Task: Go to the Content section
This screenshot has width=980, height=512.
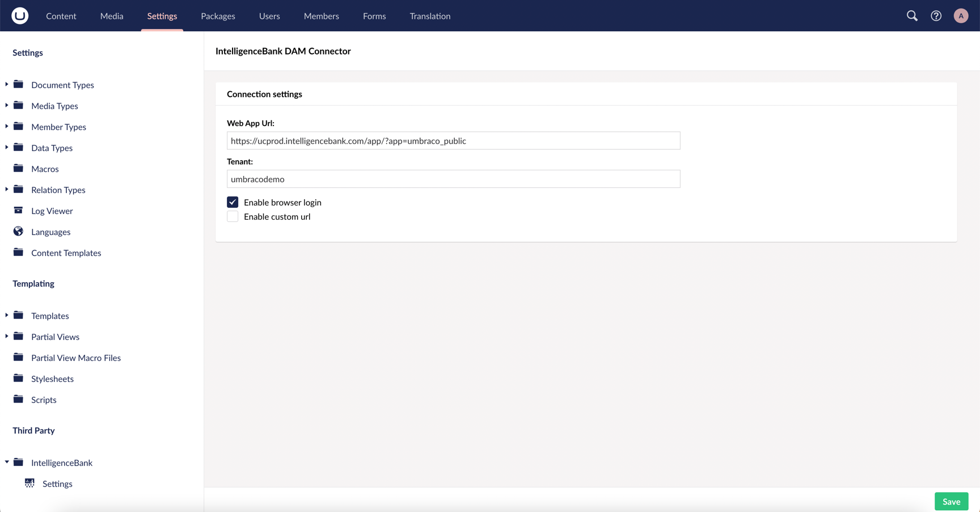Action: coord(61,16)
